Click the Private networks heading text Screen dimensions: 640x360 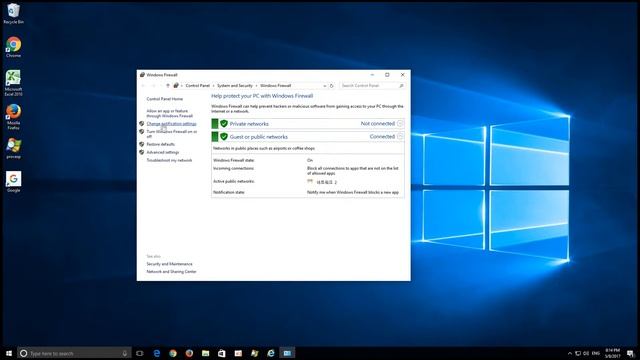point(249,124)
